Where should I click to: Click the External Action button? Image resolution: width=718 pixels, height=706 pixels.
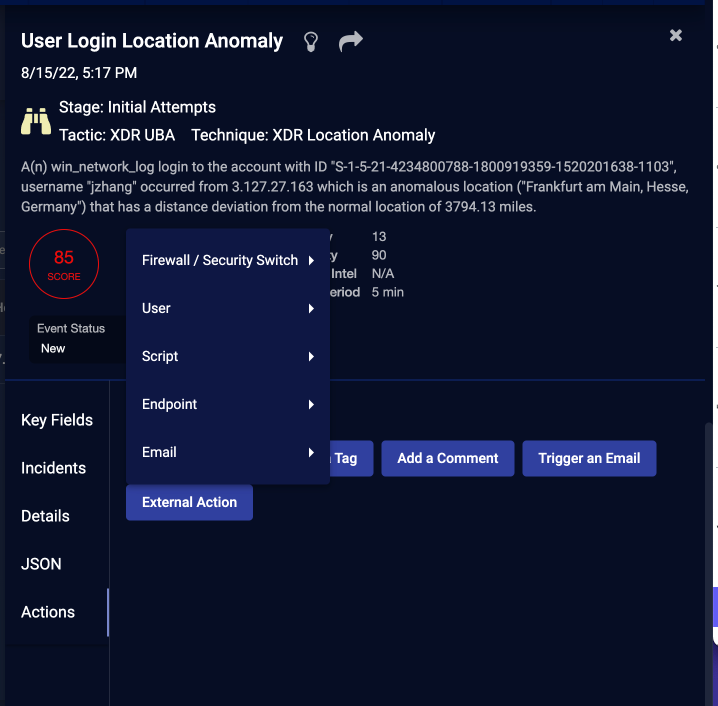pyautogui.click(x=189, y=502)
